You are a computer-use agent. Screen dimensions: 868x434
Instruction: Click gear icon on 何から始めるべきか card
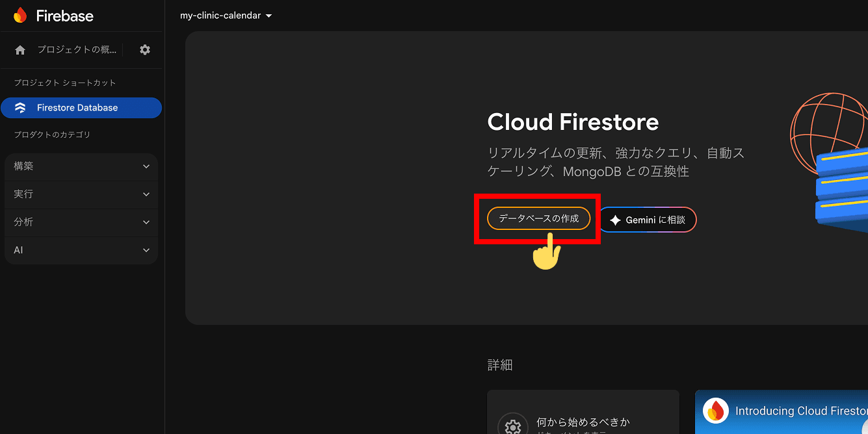[513, 427]
